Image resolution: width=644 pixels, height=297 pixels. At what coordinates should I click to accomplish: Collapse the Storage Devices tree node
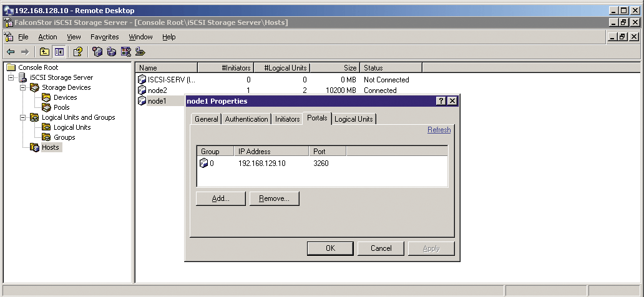point(22,87)
